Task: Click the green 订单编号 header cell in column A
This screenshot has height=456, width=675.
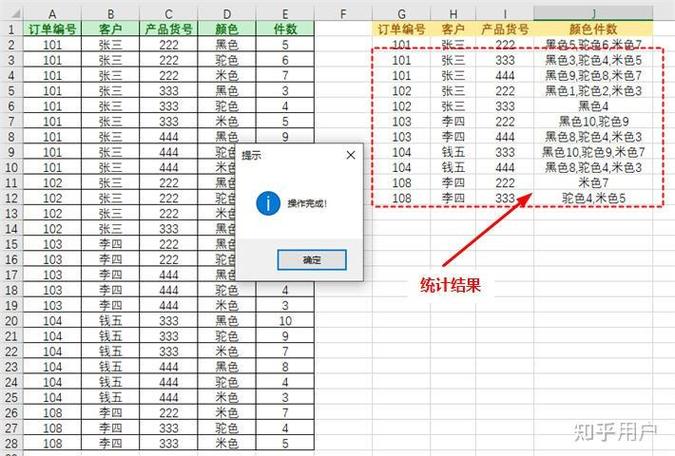Action: [52, 29]
